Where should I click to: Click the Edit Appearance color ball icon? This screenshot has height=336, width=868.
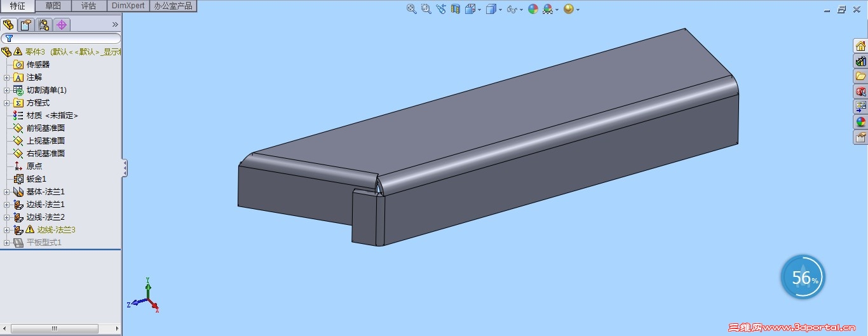click(x=532, y=9)
